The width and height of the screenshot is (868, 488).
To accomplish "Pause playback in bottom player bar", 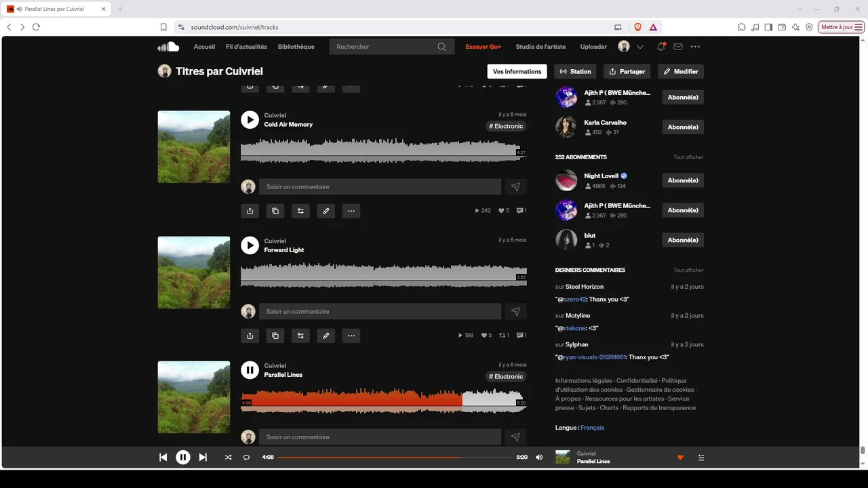I will pos(183,457).
